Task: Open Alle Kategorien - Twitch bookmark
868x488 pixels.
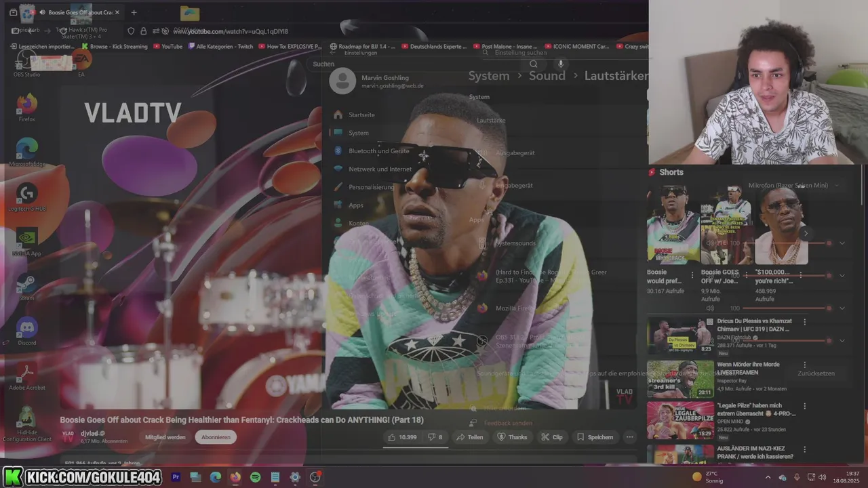Action: 220,47
